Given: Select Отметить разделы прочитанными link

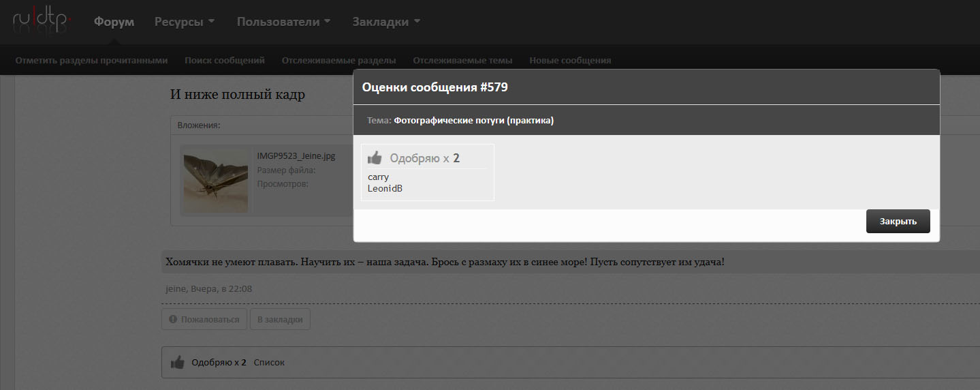Looking at the screenshot, I should (x=91, y=60).
